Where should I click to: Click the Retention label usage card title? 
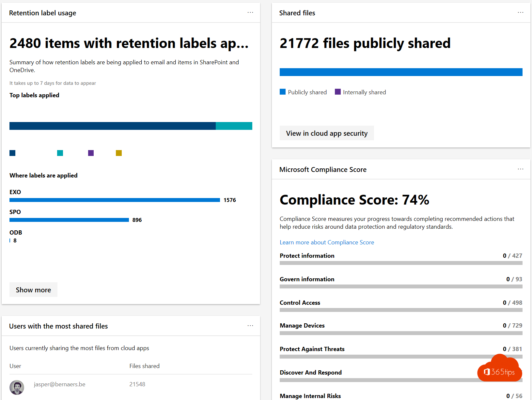pos(42,13)
